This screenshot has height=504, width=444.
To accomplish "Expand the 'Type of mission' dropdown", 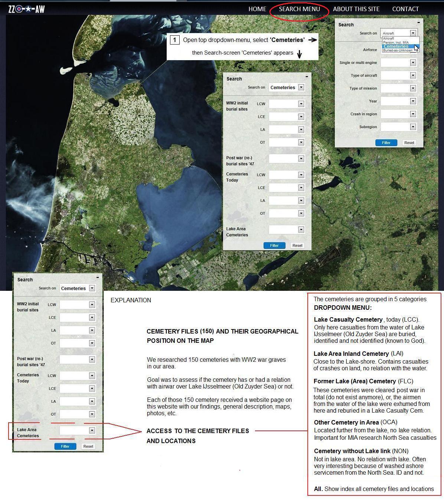I will tap(412, 88).
